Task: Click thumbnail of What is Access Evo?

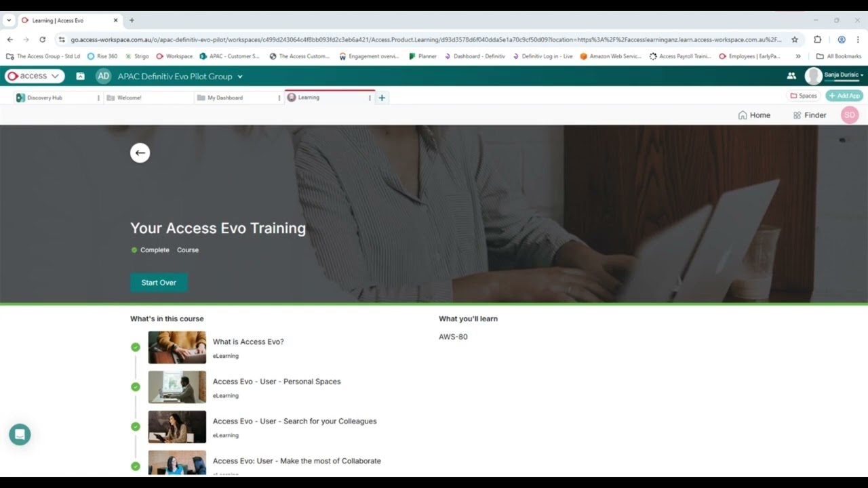Action: [177, 347]
